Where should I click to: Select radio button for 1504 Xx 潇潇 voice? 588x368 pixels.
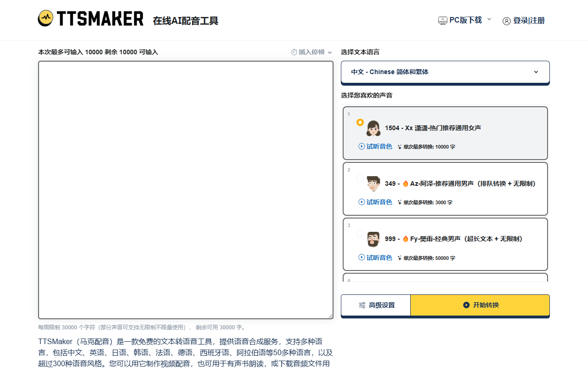360,122
